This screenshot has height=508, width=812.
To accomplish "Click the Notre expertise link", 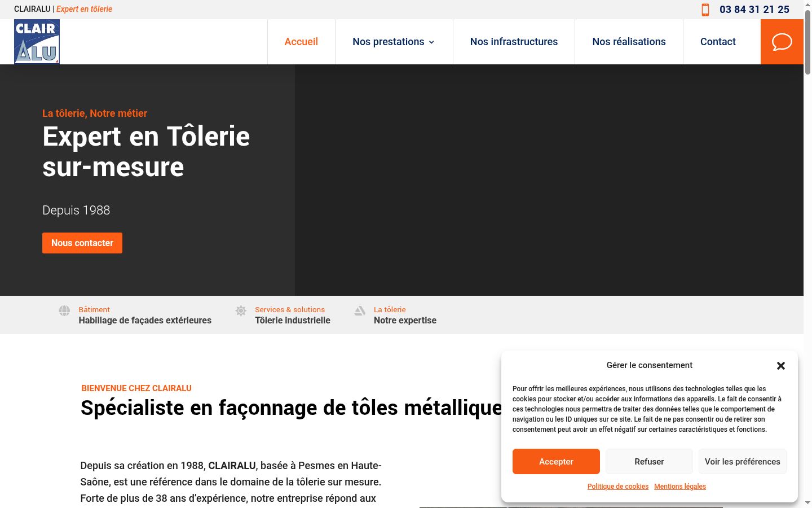I will 405,321.
